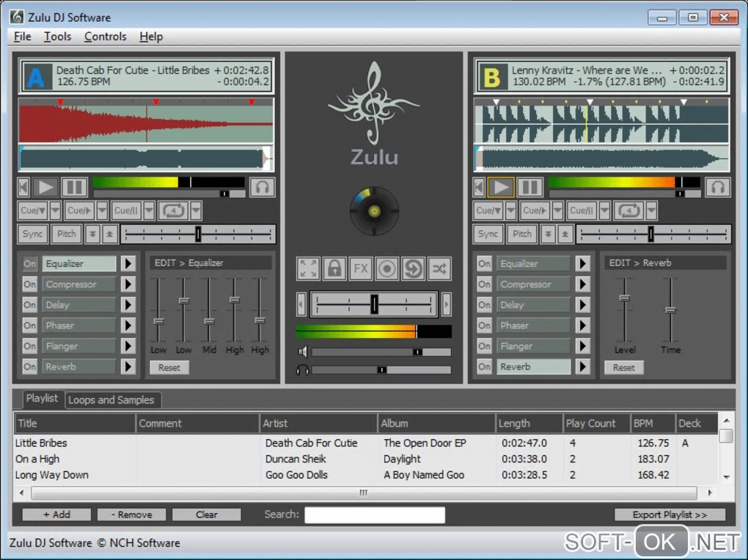Image resolution: width=748 pixels, height=560 pixels.
Task: Click the lock icon in center panel
Action: click(334, 268)
